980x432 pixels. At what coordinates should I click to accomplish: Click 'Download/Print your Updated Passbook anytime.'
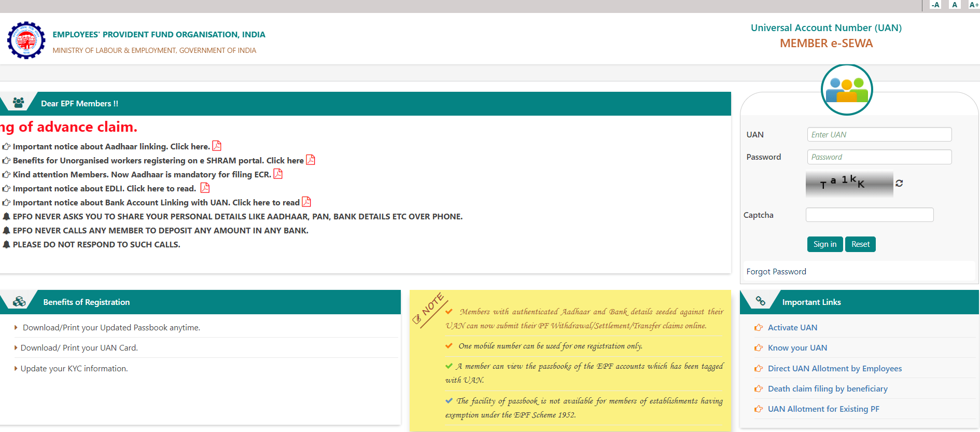[111, 328]
